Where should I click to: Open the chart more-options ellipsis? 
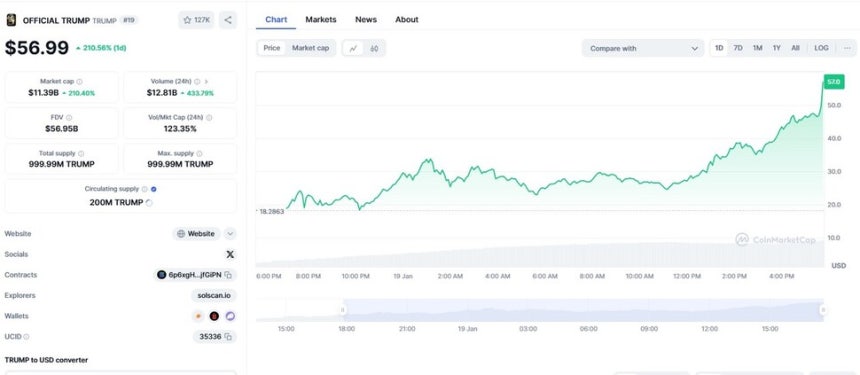click(847, 48)
